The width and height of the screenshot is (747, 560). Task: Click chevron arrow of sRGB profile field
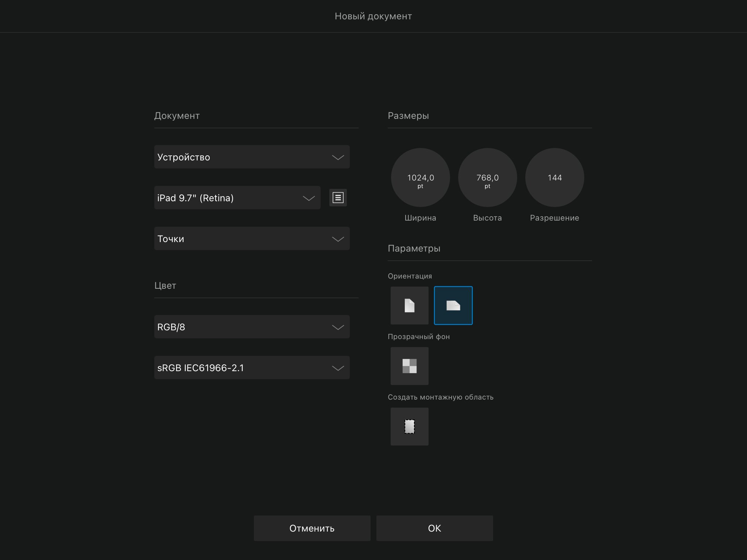(338, 368)
